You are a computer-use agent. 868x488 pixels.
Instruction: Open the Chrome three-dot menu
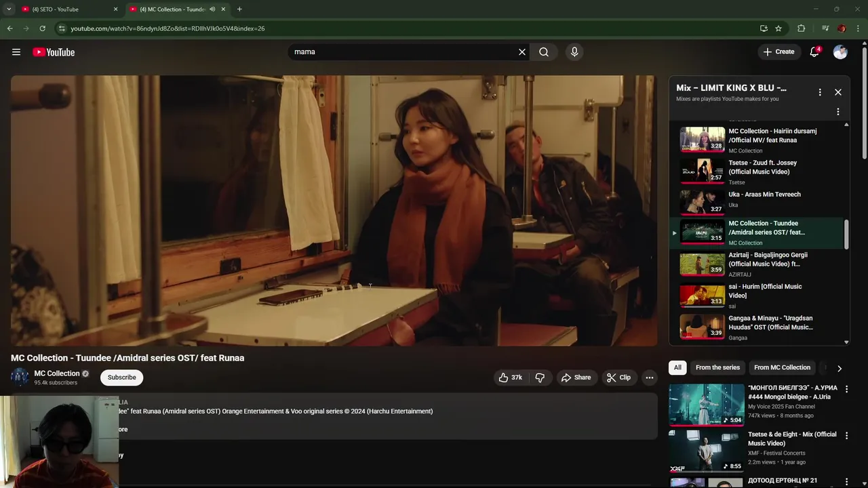(x=859, y=28)
